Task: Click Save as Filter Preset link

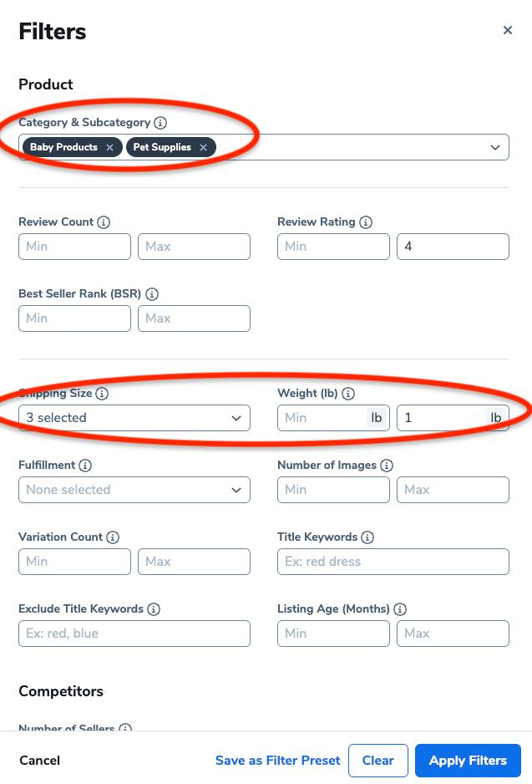Action: 278,761
